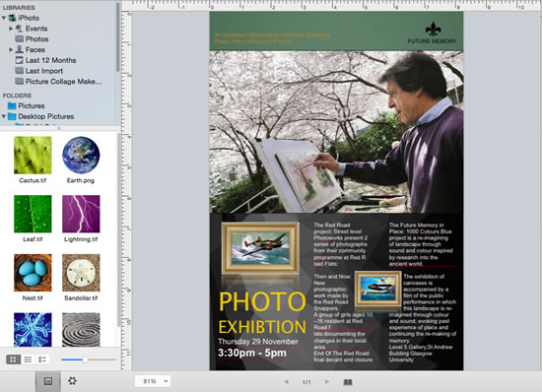Click the Thursday 29 November text
This screenshot has height=392, width=542.
[258, 341]
